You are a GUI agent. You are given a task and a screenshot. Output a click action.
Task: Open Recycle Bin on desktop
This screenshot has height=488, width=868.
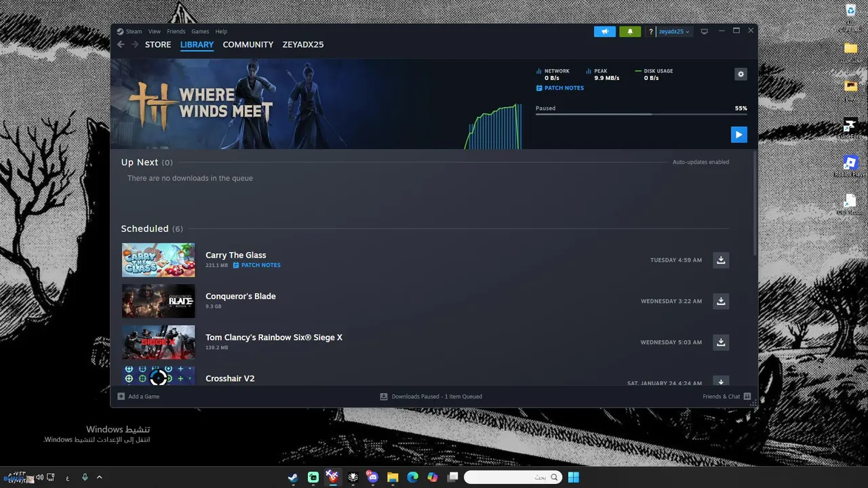tap(850, 18)
